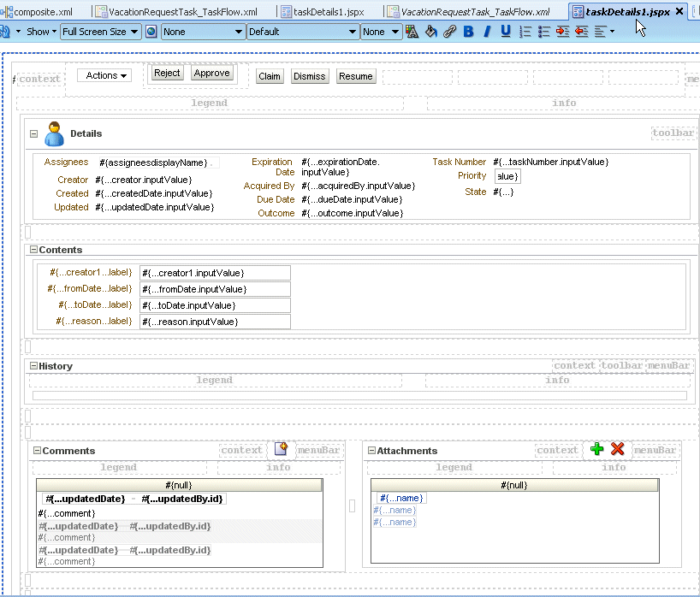The width and height of the screenshot is (700, 597).
Task: Select the #{null} header in Comments table
Action: pyautogui.click(x=179, y=485)
